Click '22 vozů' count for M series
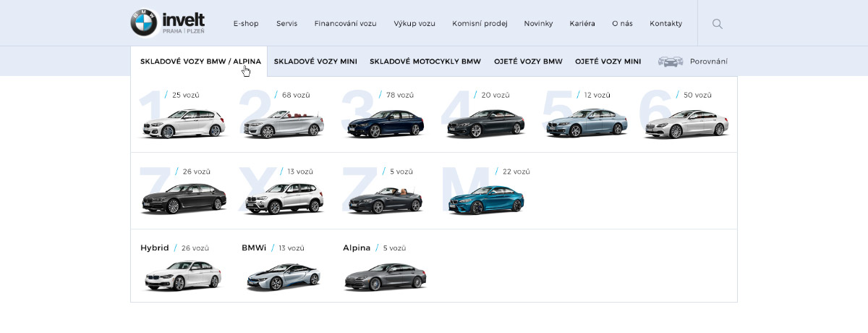This screenshot has width=868, height=333. pyautogui.click(x=516, y=172)
